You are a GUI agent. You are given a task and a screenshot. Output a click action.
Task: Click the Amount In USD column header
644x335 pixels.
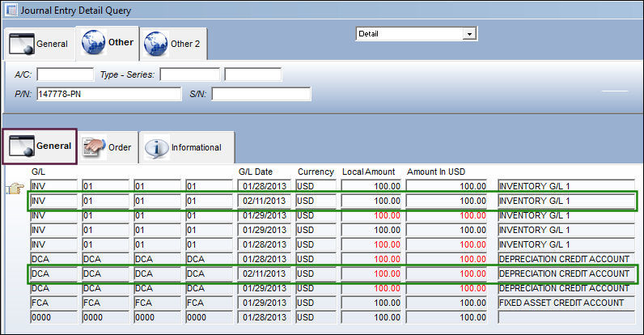436,172
